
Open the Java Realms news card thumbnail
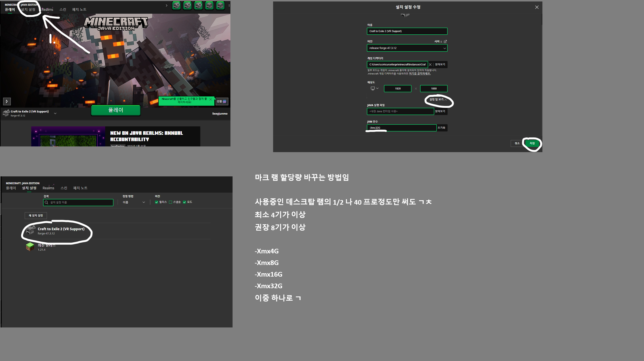tap(68, 136)
